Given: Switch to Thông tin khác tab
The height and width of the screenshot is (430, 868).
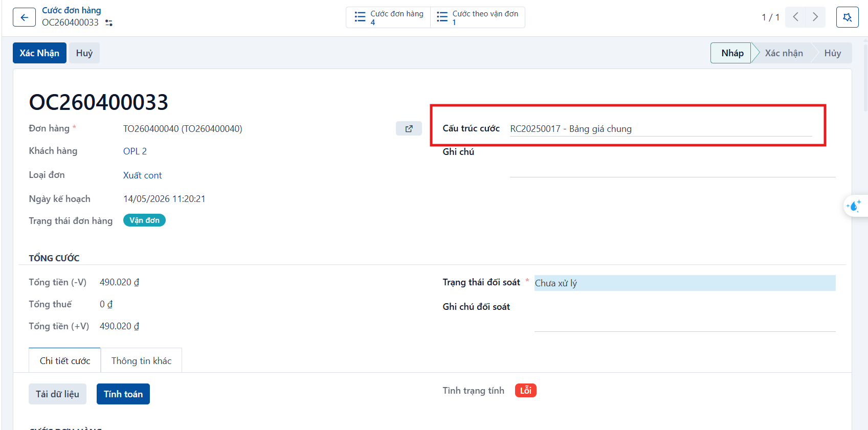Looking at the screenshot, I should [141, 361].
